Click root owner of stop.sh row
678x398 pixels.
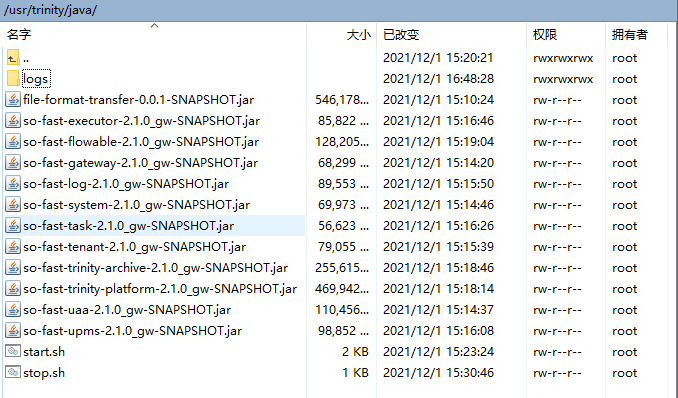pyautogui.click(x=624, y=373)
